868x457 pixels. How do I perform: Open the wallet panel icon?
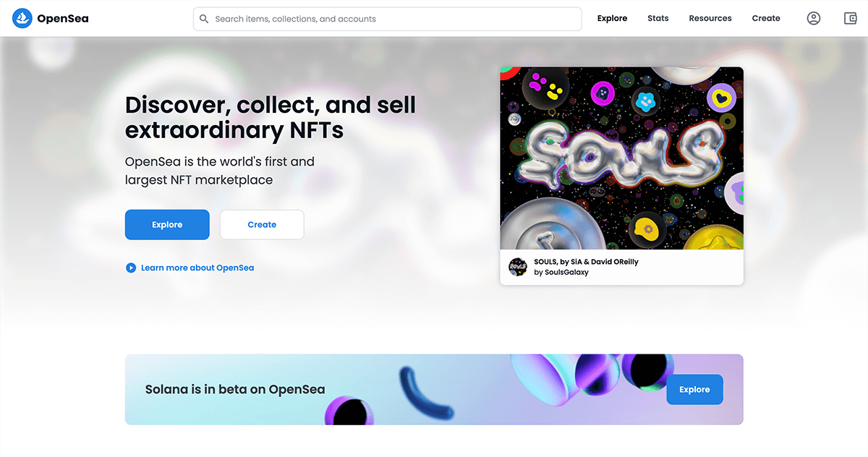click(x=850, y=18)
